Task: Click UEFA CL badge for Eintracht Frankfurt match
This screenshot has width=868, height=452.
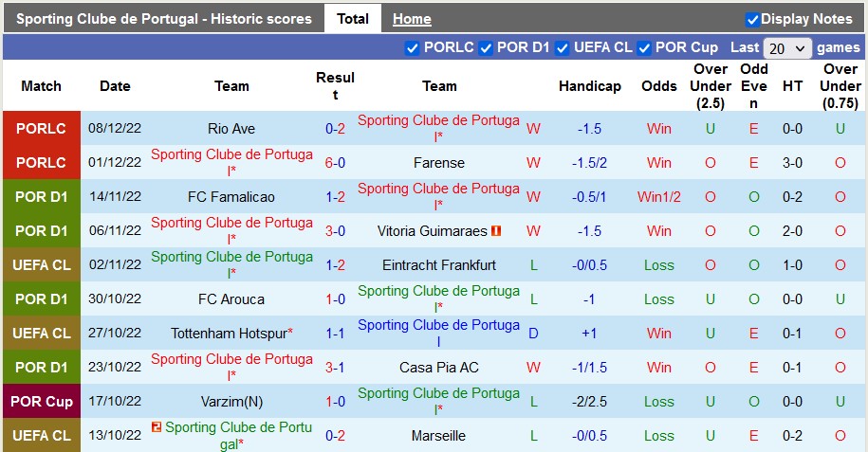Action: pos(42,264)
